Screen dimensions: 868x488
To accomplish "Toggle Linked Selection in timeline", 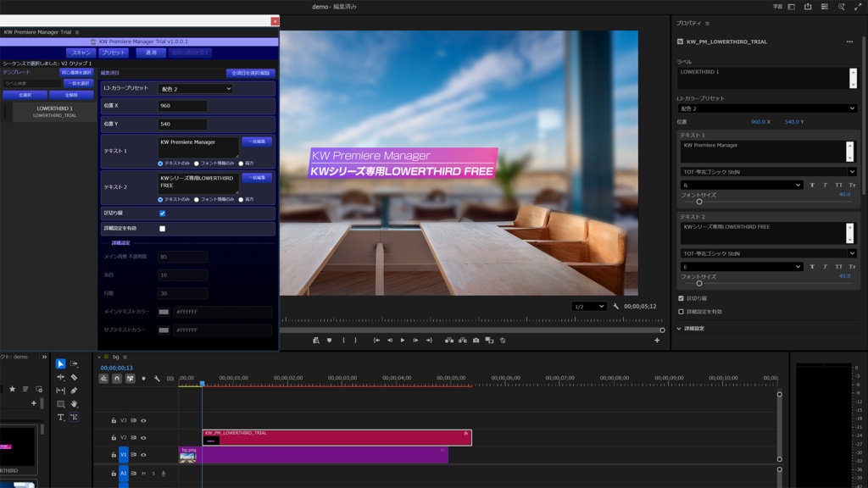I will [x=130, y=379].
